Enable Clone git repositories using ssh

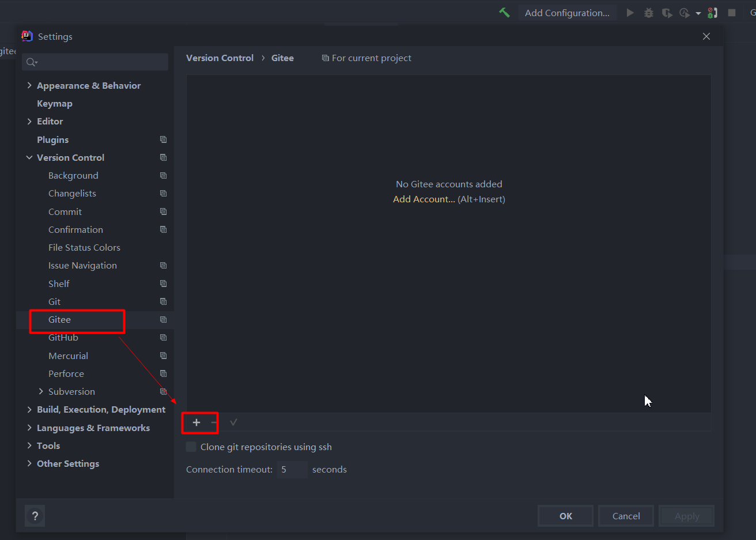[x=191, y=447]
